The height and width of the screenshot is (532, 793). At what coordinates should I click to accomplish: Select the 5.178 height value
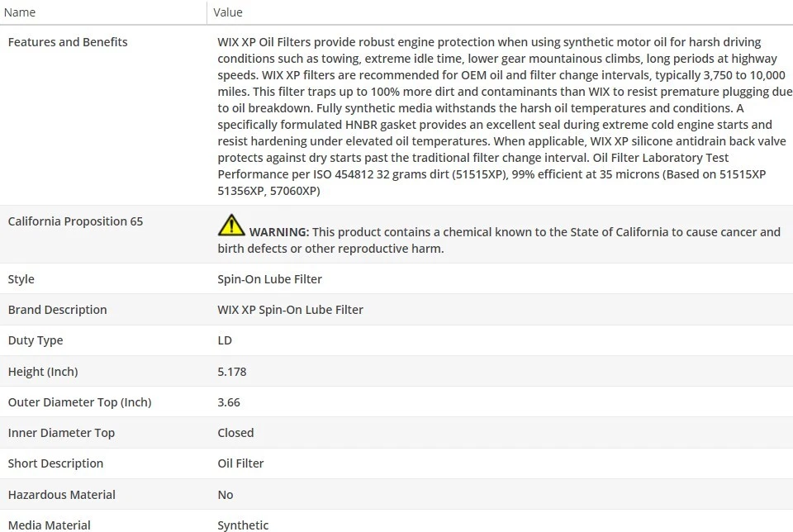[x=232, y=372]
